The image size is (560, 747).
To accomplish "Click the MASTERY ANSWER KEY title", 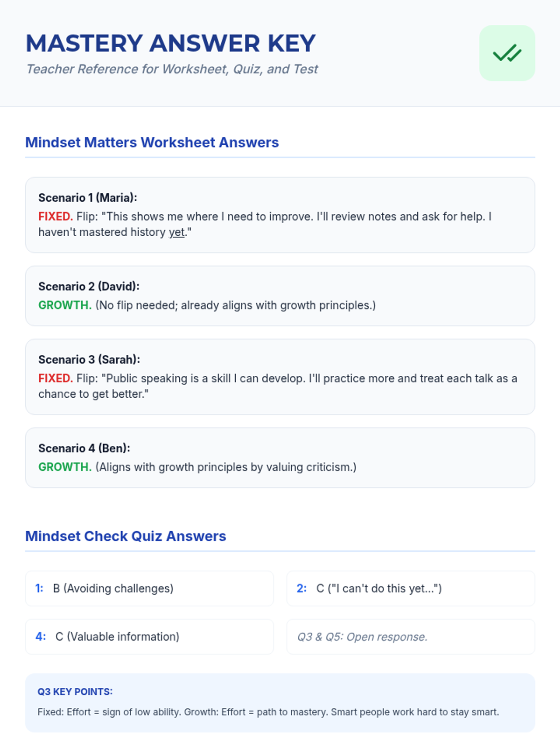I will click(171, 43).
